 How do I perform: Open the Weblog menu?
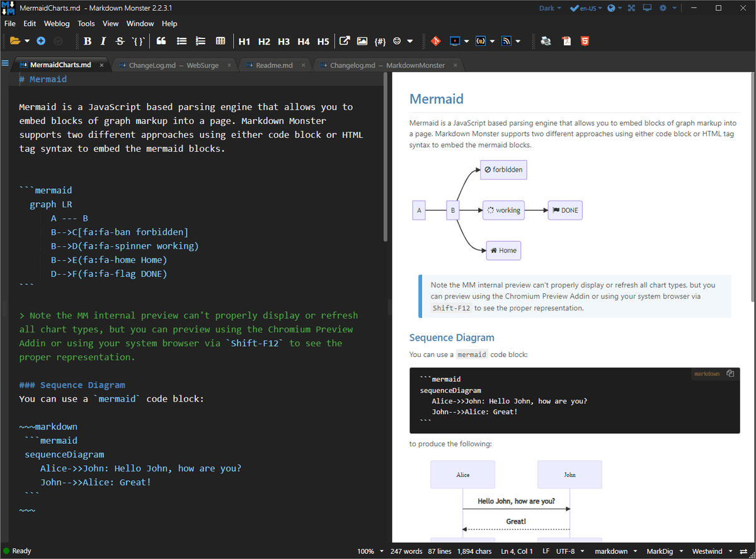point(57,23)
